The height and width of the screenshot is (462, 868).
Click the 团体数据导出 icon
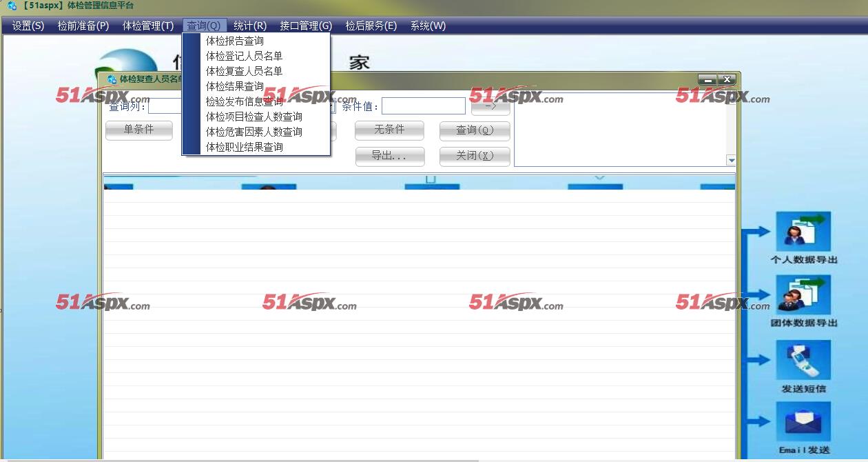(x=803, y=295)
